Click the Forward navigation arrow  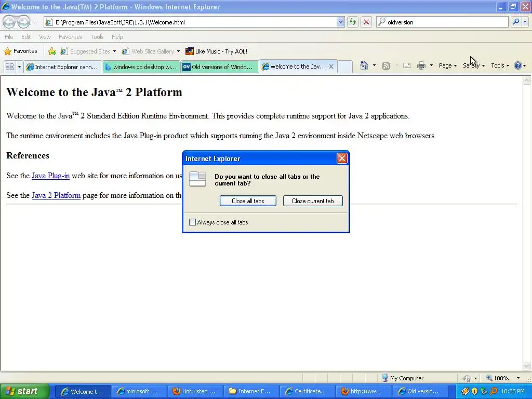click(23, 22)
